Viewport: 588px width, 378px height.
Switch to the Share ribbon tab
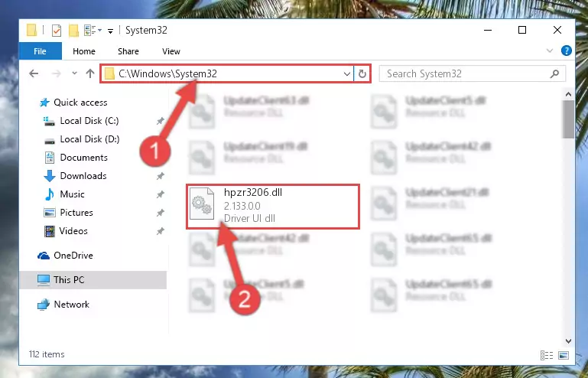coord(128,51)
